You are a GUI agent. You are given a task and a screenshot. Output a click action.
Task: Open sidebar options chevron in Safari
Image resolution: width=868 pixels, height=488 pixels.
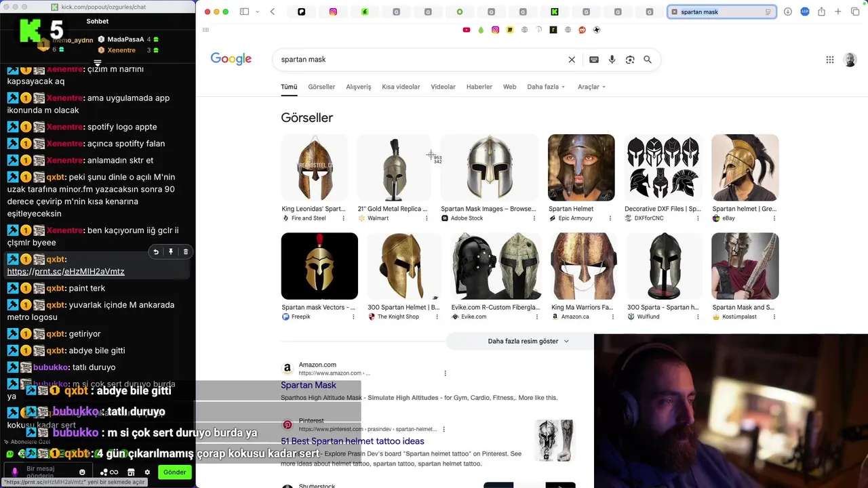click(x=258, y=12)
